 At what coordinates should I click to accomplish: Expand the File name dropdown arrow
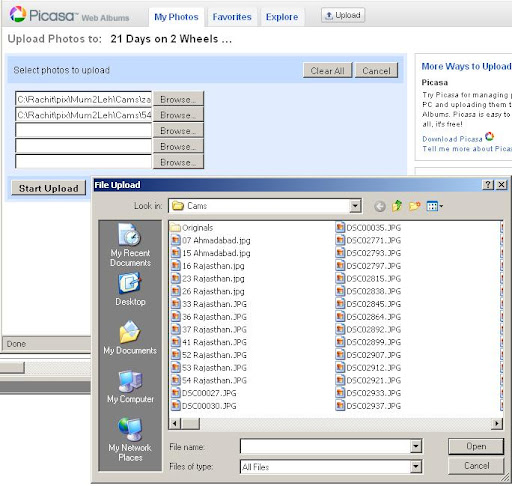point(416,446)
